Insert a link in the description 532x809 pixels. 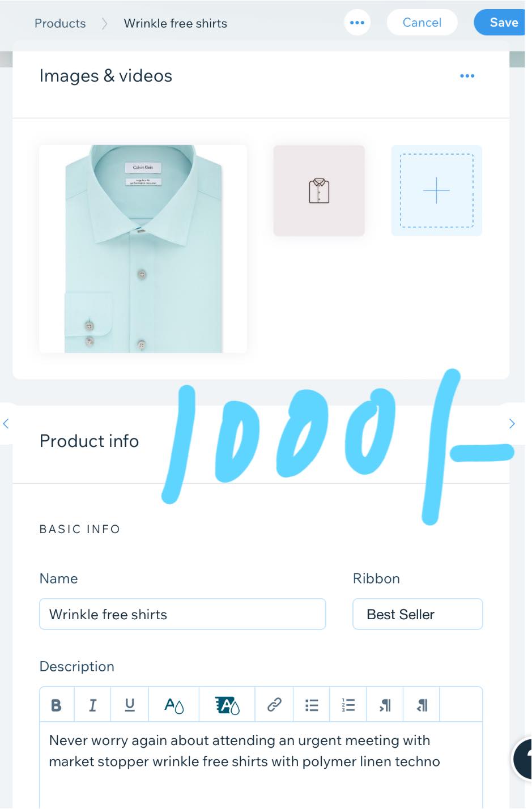[274, 705]
